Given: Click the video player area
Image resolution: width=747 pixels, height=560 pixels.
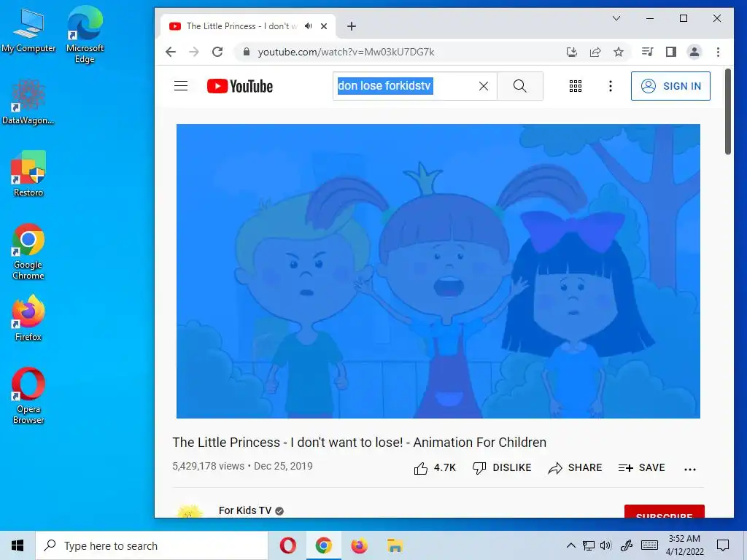Looking at the screenshot, I should 438,271.
